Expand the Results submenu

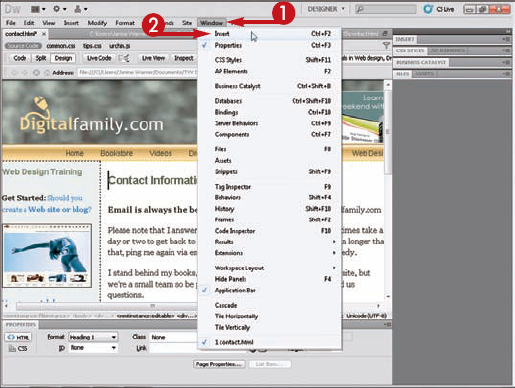(x=269, y=242)
